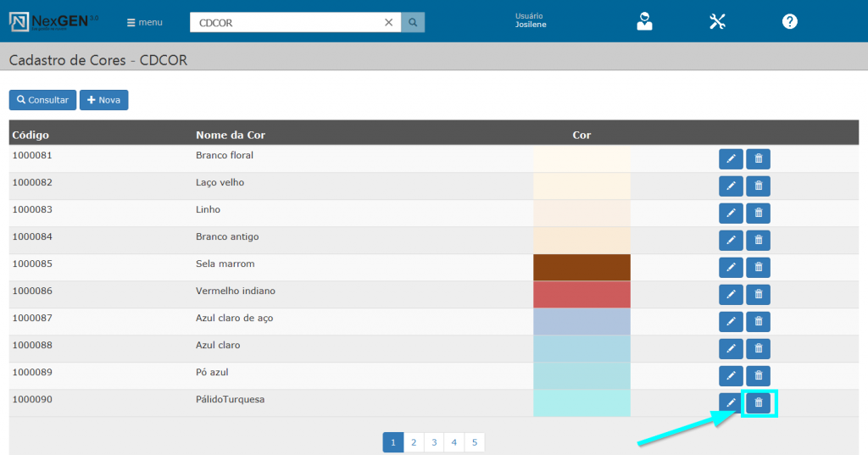Edit the Azul claro color row
868x455 pixels.
tap(731, 348)
